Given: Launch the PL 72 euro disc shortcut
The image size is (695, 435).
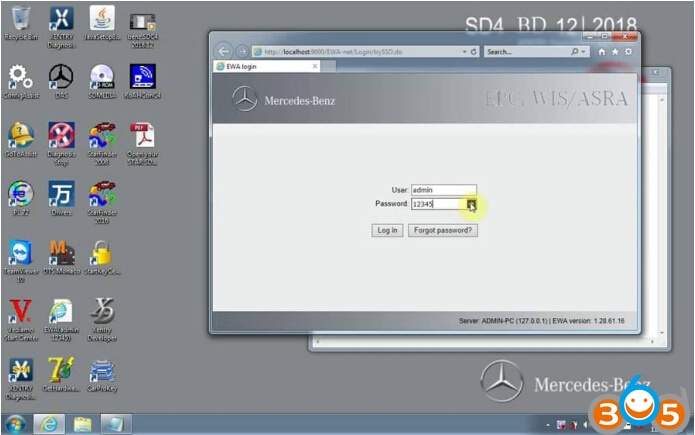Looking at the screenshot, I should coord(20,199).
